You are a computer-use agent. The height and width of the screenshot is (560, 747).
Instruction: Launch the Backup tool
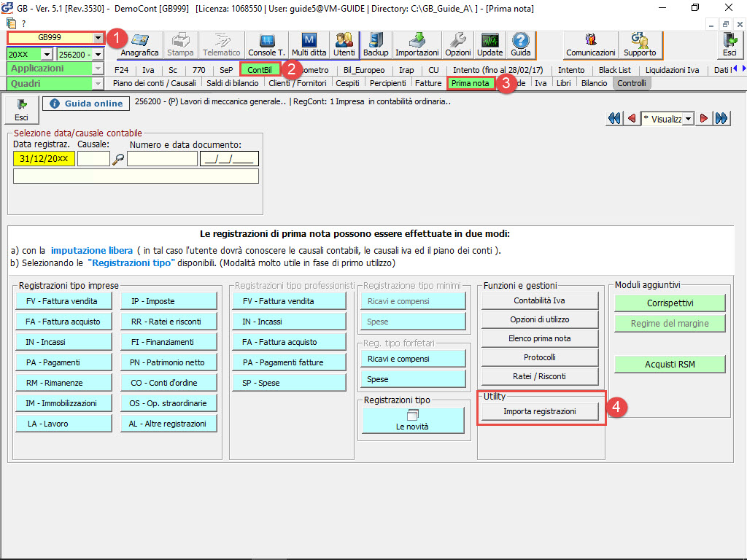(376, 44)
